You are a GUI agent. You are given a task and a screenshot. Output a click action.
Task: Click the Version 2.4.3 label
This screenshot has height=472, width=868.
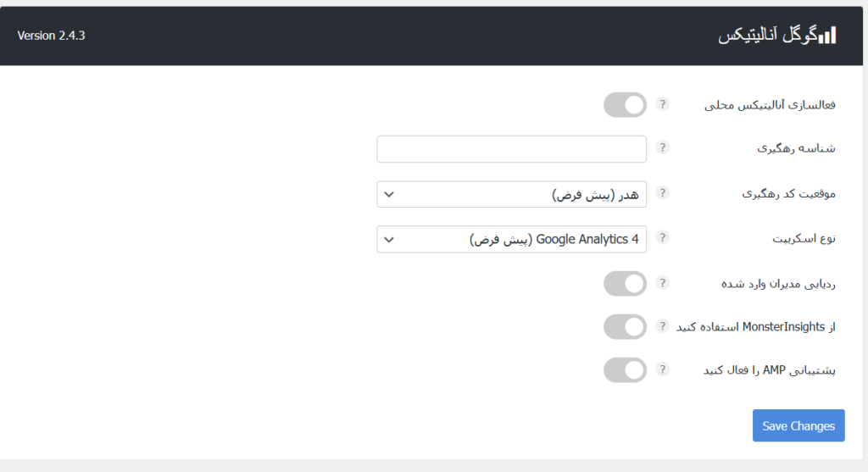pos(51,36)
